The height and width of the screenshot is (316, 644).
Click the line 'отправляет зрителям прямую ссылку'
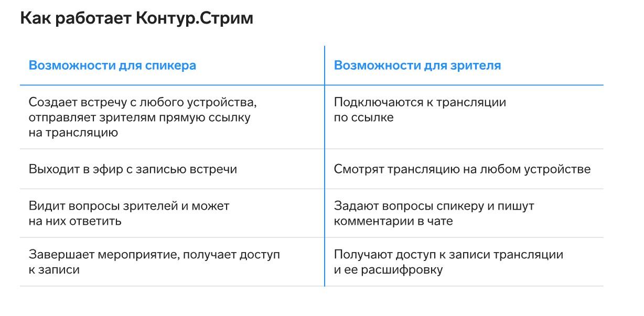pyautogui.click(x=139, y=117)
